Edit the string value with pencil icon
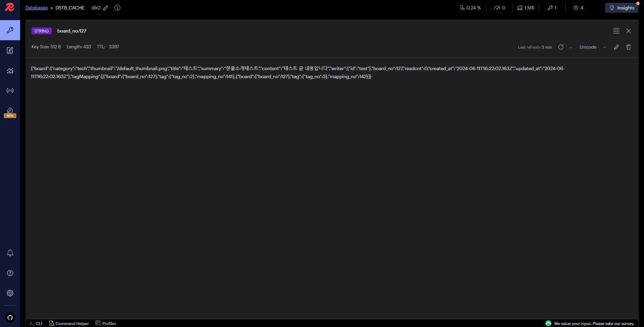This screenshot has height=327, width=644. tap(616, 47)
